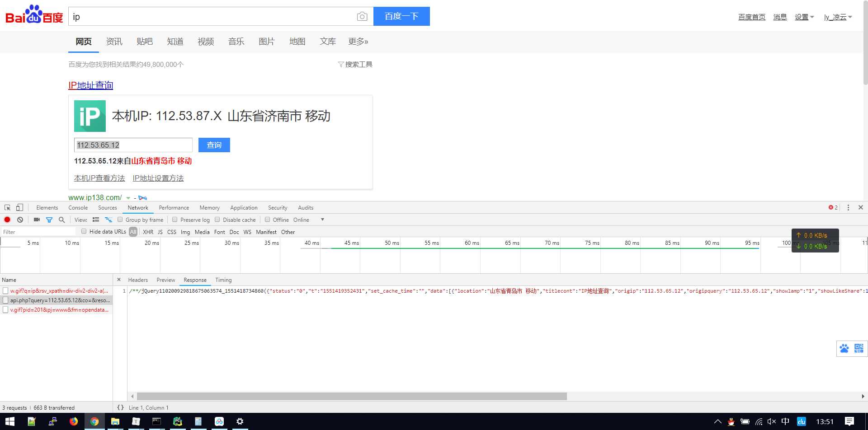Click the 百度一下 search button
The image size is (868, 430).
pos(401,16)
